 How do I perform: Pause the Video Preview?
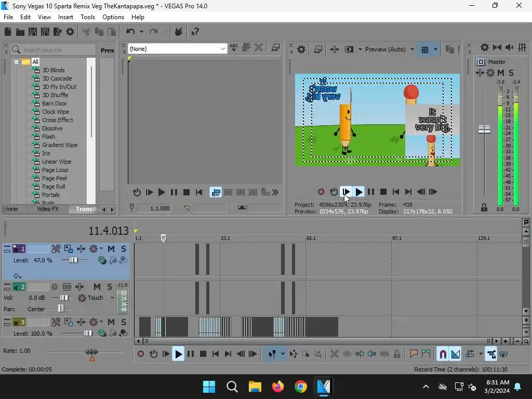(371, 192)
